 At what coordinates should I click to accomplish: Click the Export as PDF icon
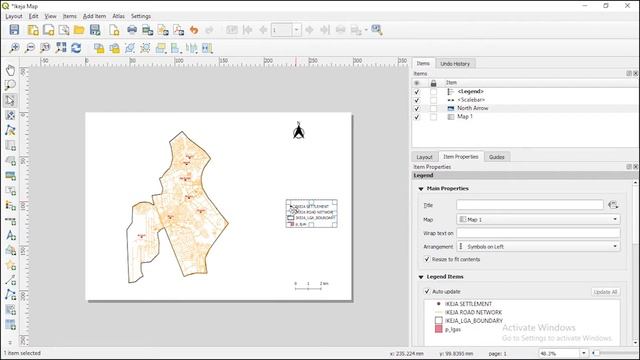click(178, 30)
